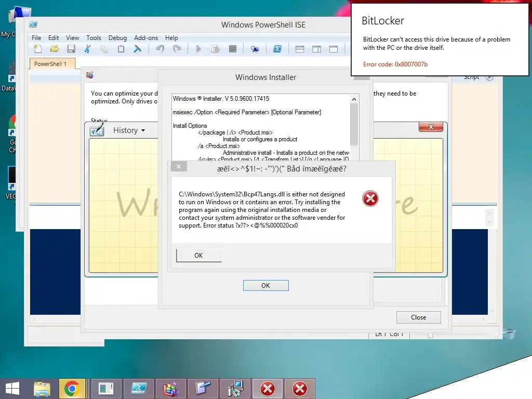The width and height of the screenshot is (532, 399).
Task: Stop operation with the square stop icon
Action: coord(232,49)
